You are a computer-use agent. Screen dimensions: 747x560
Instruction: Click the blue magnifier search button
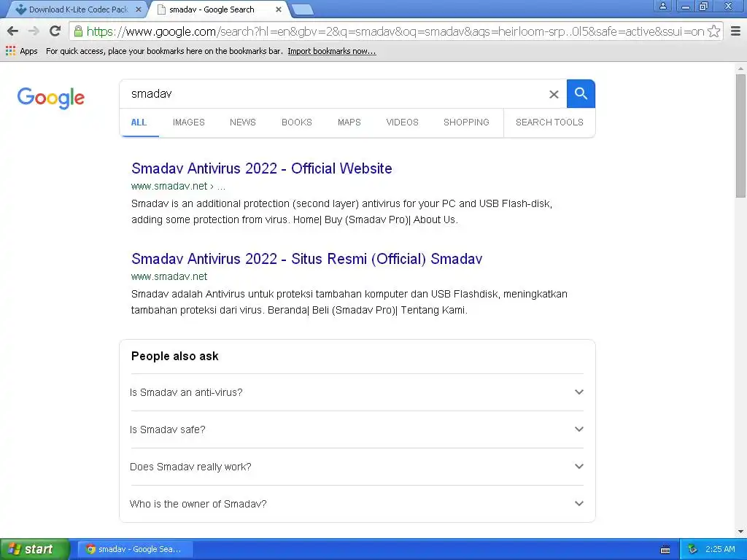[x=581, y=94]
